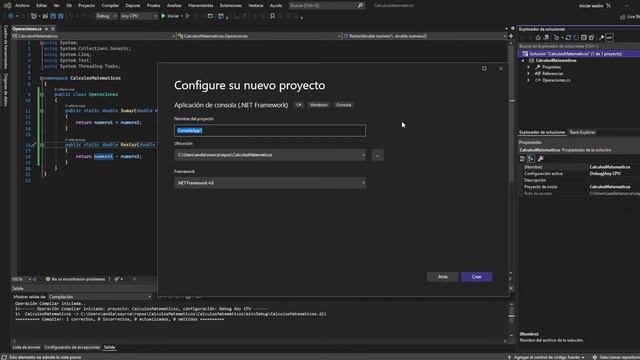
Task: Click the Home icon in Solution Explorer
Action: [538, 38]
